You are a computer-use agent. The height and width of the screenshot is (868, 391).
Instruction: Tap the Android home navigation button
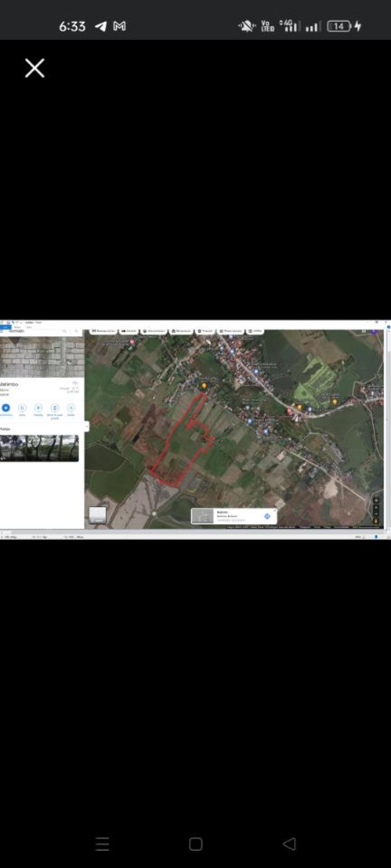pos(196,843)
